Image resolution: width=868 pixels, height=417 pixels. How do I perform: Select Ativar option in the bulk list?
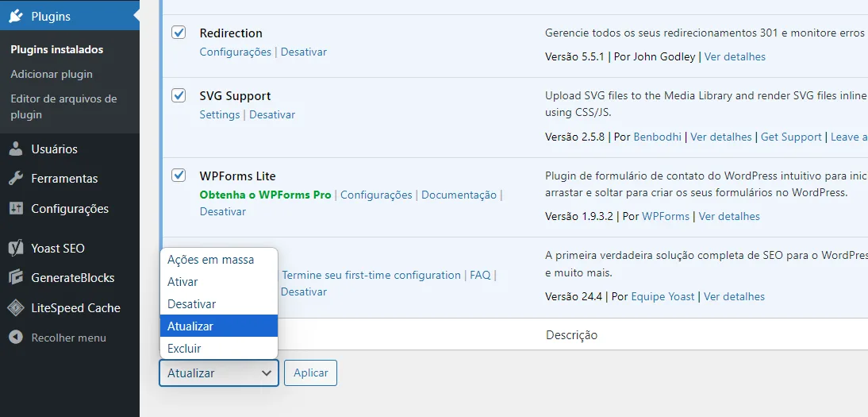tap(183, 282)
